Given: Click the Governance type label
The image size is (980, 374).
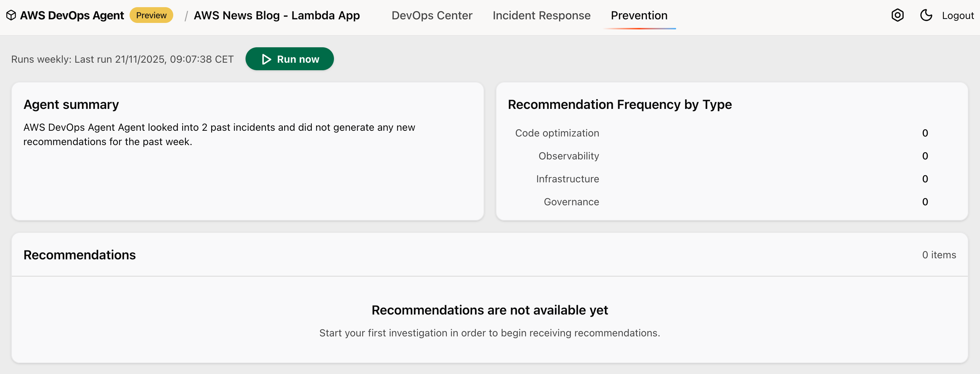Looking at the screenshot, I should click(571, 202).
